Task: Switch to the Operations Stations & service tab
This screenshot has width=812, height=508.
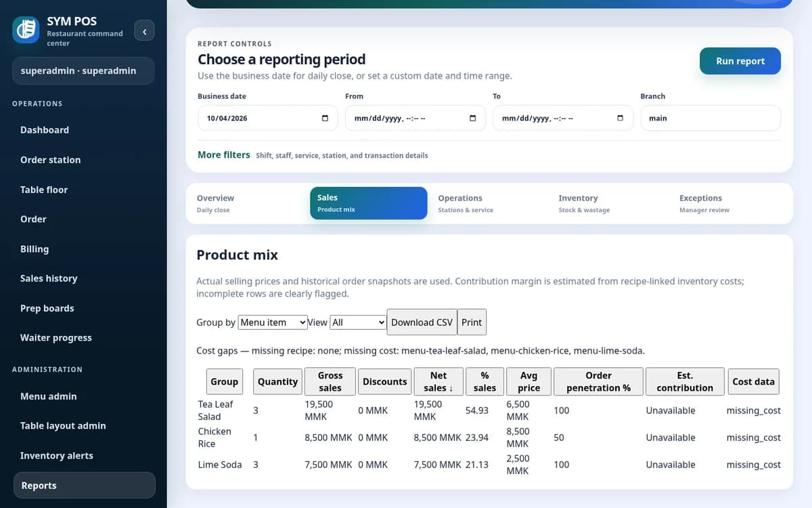Action: [489, 203]
